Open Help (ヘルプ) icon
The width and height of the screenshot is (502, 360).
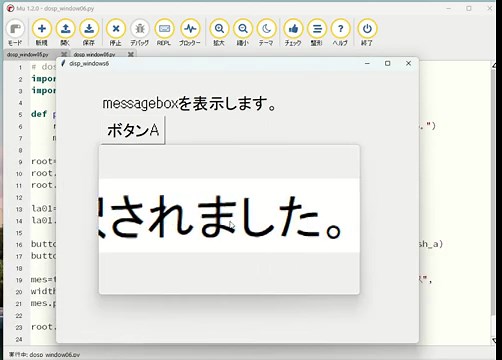coord(340,32)
